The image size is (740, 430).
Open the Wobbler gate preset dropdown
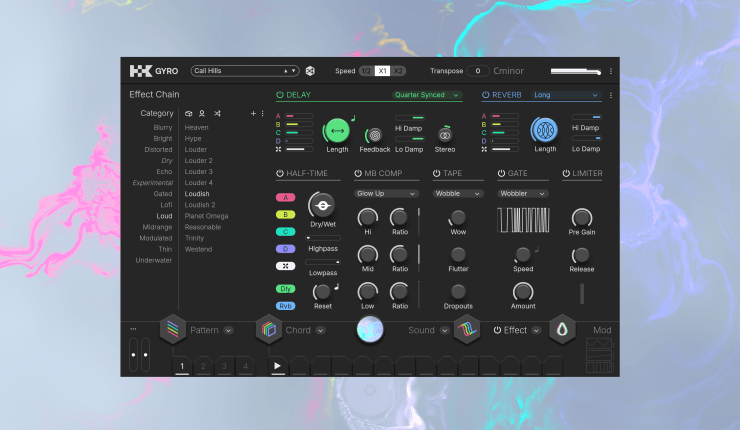click(523, 193)
